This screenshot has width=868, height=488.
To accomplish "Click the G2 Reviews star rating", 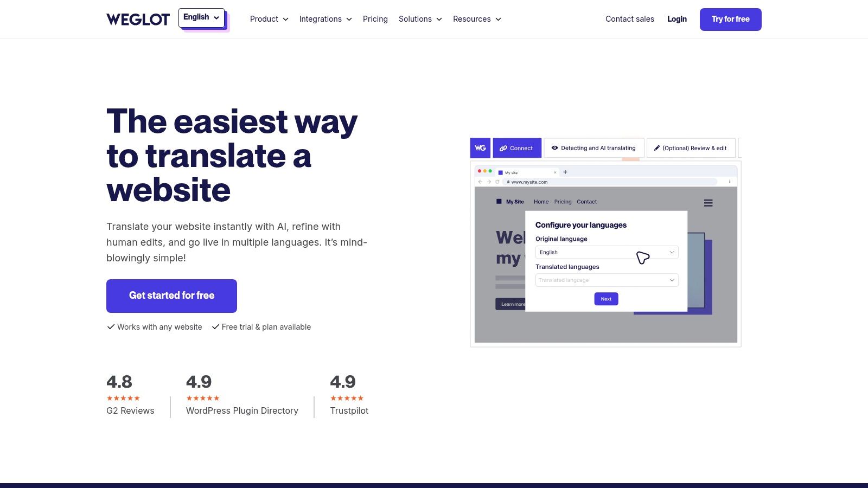I will 123,398.
